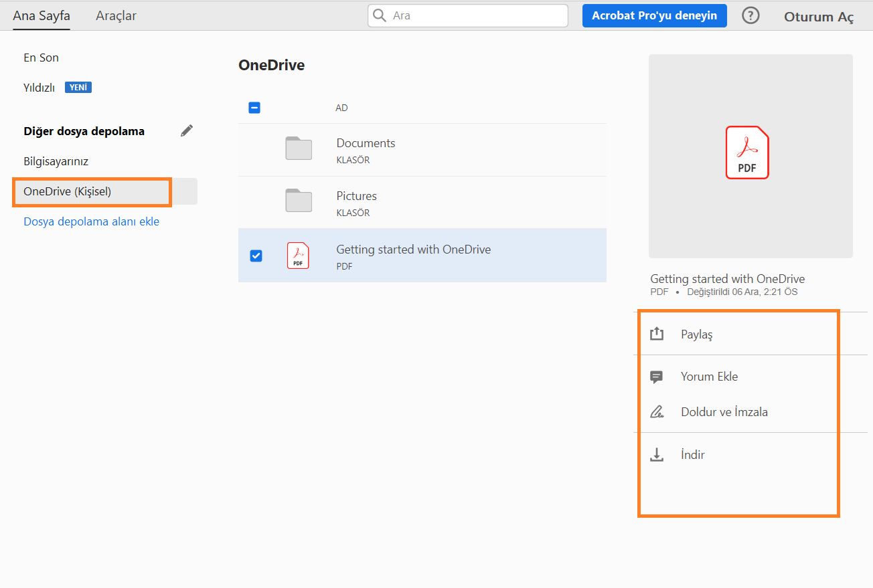Click the select-all checkbox above the file list
873x588 pixels.
[254, 107]
